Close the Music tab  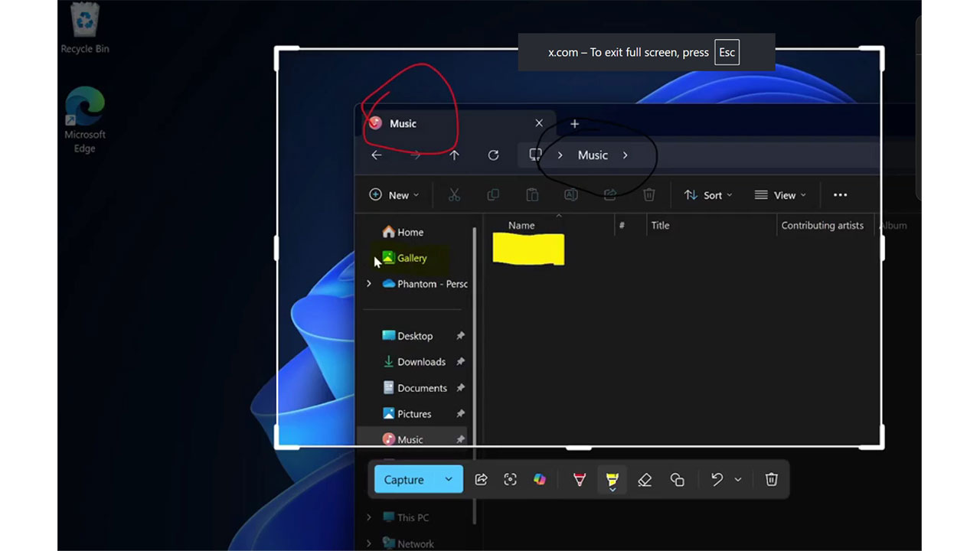(x=539, y=123)
